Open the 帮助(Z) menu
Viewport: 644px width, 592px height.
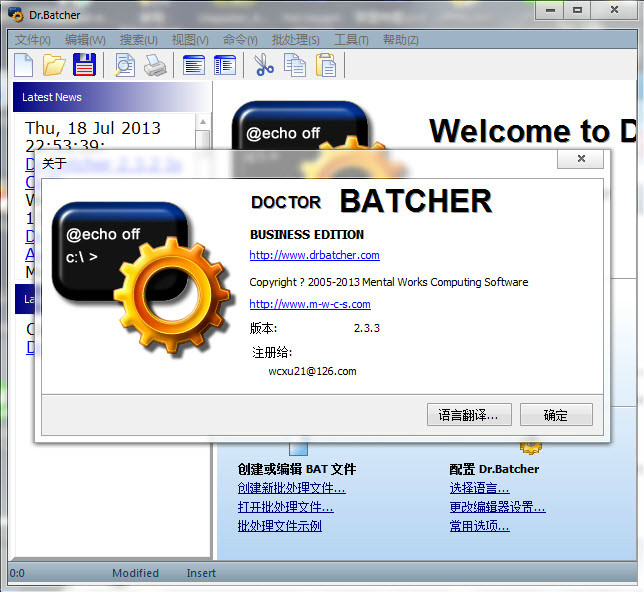[400, 40]
